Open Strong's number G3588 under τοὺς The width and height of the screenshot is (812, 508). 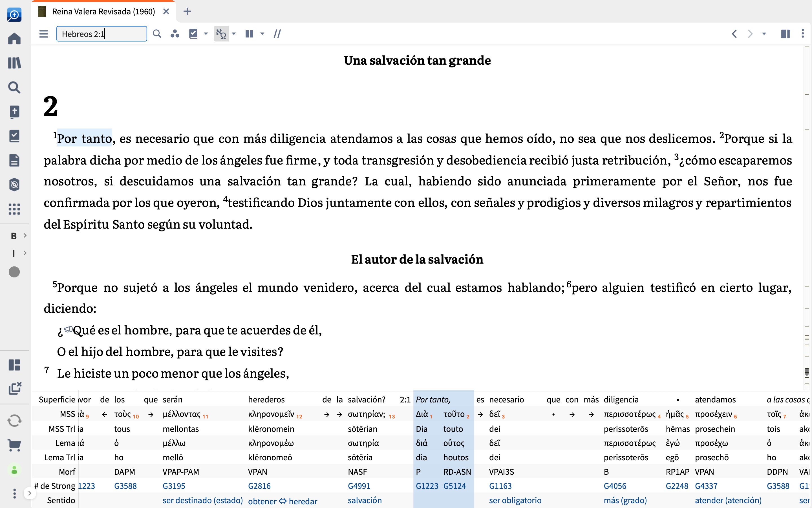coord(125,486)
